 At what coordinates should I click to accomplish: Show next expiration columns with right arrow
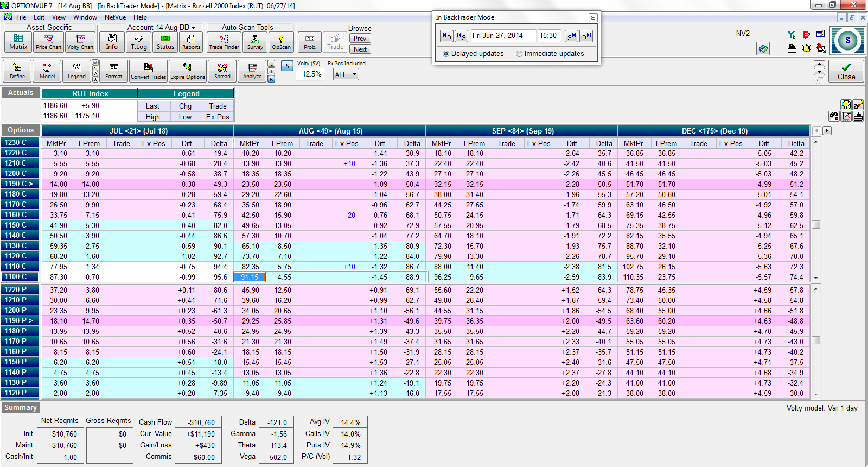coord(827,130)
